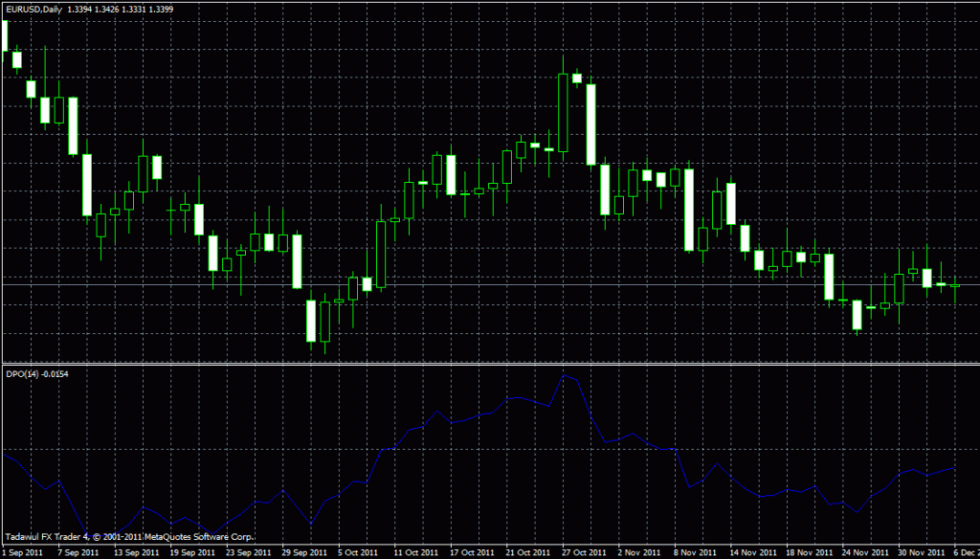The image size is (980, 559).
Task: Click the 13 Sep 2011 date label
Action: [136, 552]
